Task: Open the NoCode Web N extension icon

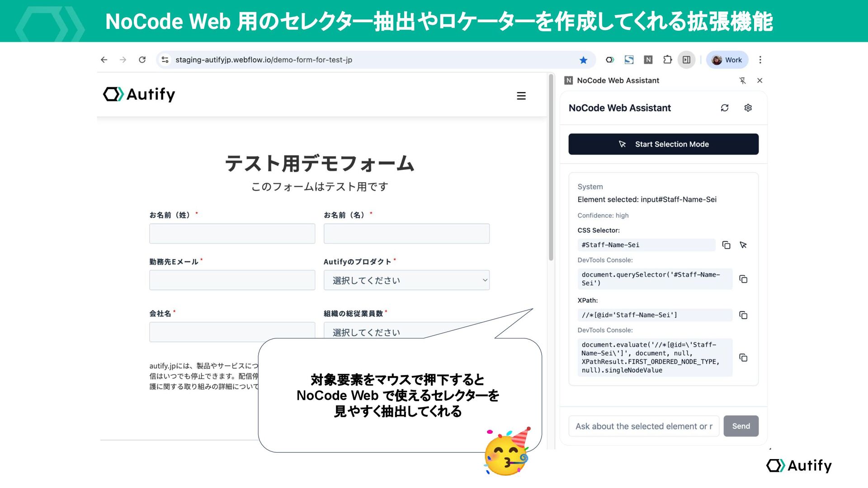Action: [648, 60]
